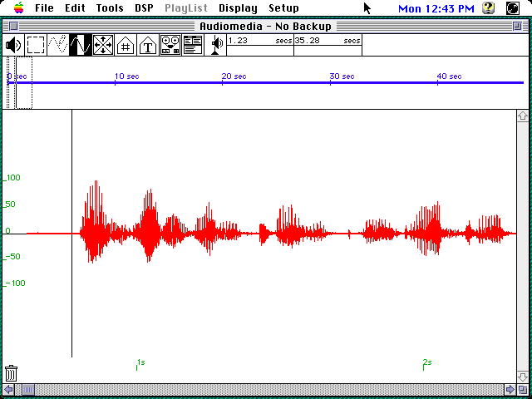The width and height of the screenshot is (532, 399).
Task: Click the 2s waveform time tick
Action: point(427,364)
